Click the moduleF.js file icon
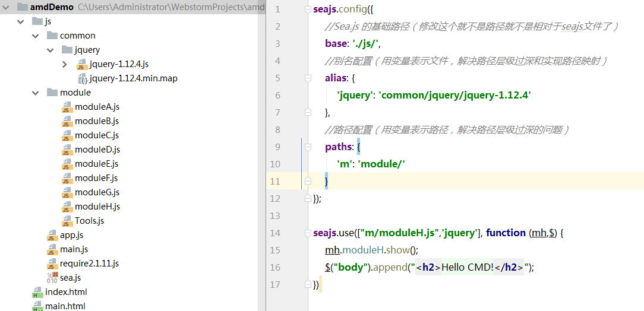Image resolution: width=644 pixels, height=311 pixels. (x=67, y=178)
